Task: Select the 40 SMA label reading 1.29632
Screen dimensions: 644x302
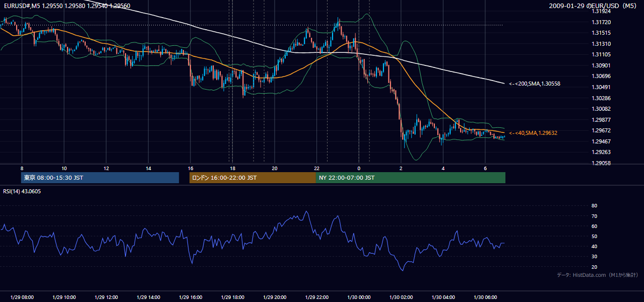Action: click(x=533, y=133)
